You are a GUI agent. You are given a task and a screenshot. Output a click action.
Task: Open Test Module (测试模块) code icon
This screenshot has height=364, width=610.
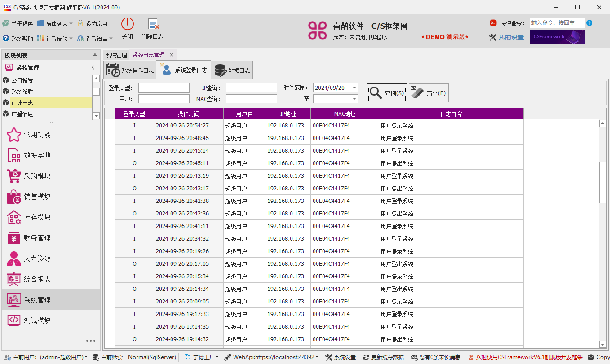[14, 320]
